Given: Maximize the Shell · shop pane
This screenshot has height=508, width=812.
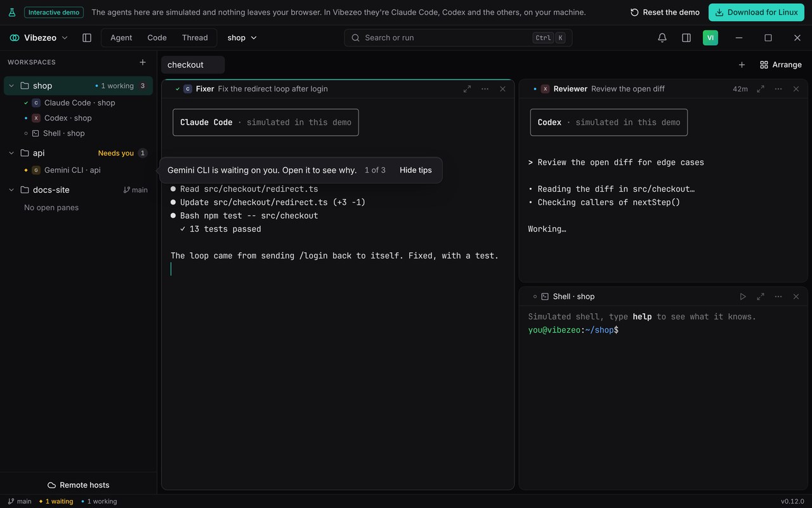Looking at the screenshot, I should click(761, 297).
